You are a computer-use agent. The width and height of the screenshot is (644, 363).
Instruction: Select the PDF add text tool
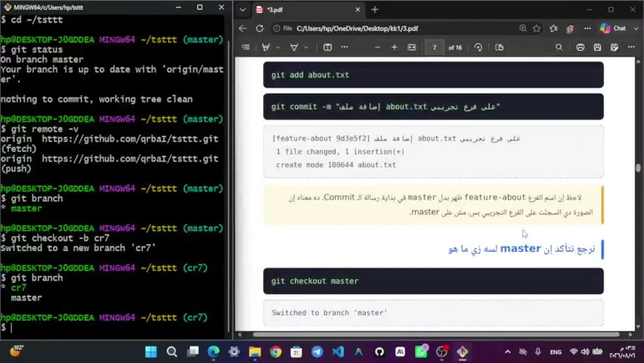pos(328,47)
